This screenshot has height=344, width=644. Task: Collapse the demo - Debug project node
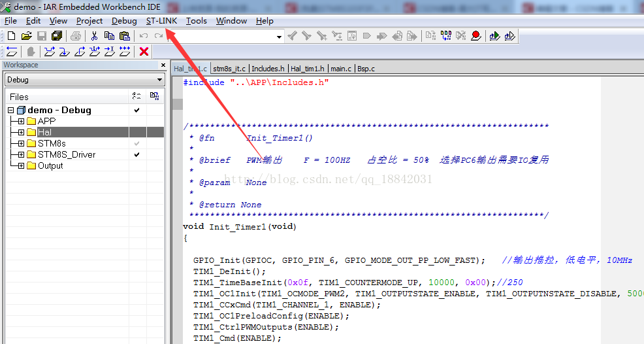tap(11, 110)
